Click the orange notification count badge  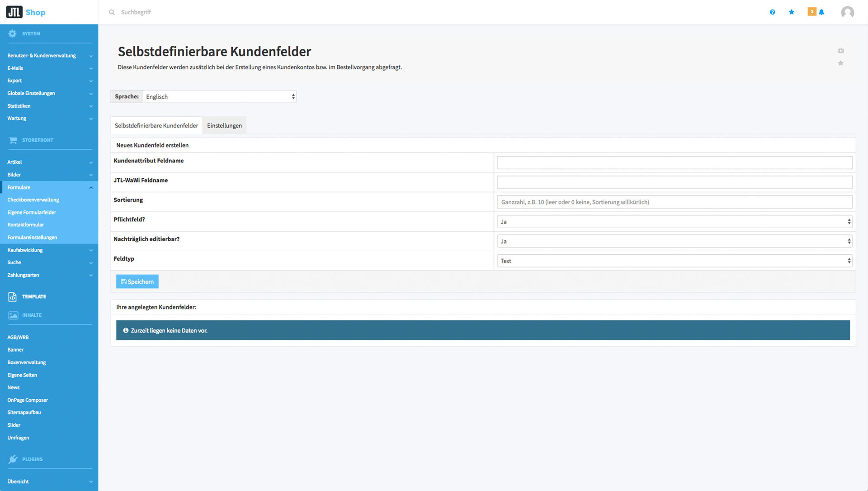(812, 12)
